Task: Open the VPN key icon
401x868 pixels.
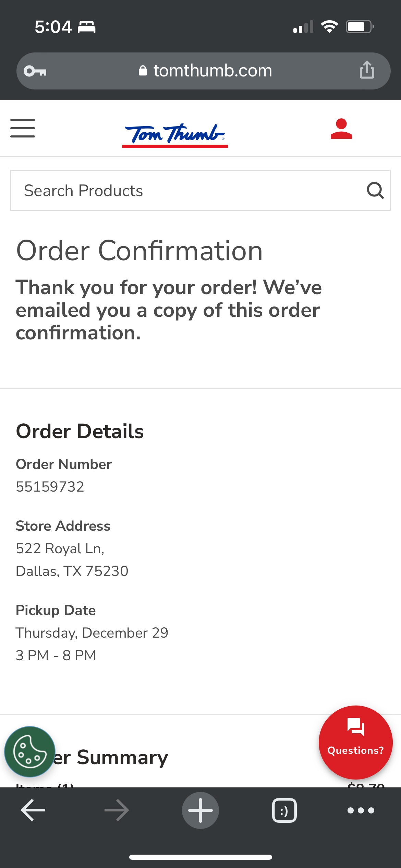Action: 35,71
